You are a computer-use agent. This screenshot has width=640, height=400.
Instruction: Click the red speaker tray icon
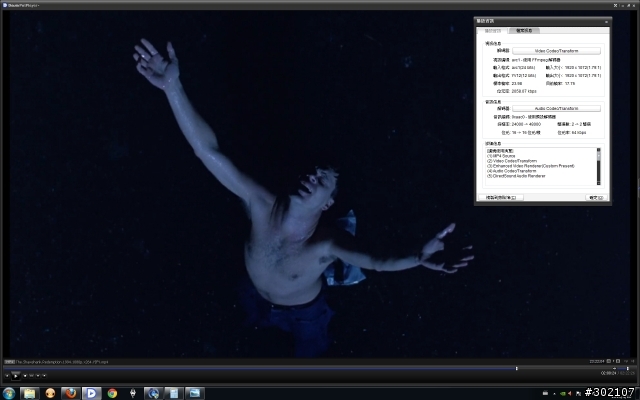570,394
